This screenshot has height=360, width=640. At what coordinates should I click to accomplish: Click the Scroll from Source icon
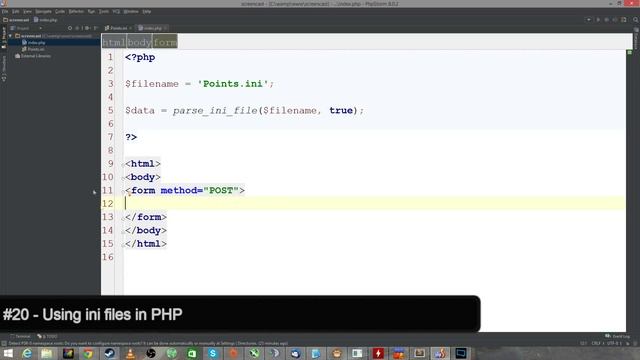[70, 28]
